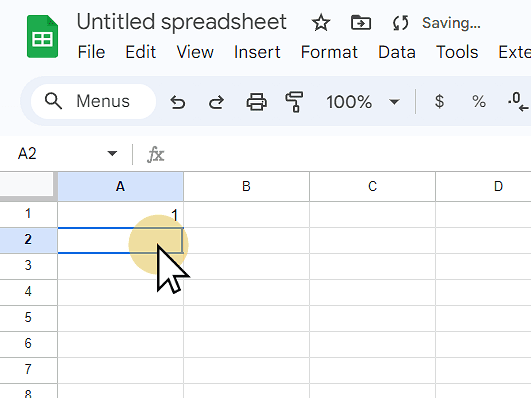The image size is (531, 398).
Task: Decrease decimal places icon
Action: 518,102
